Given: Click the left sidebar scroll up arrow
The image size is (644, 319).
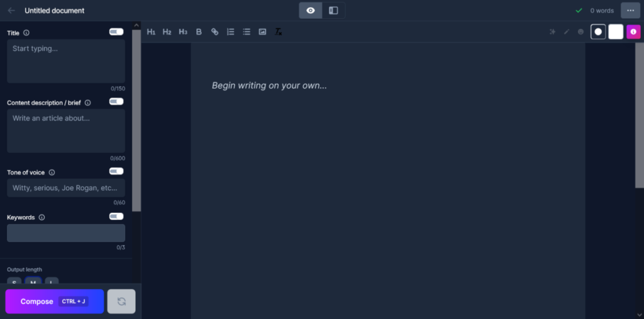Looking at the screenshot, I should tap(136, 25).
